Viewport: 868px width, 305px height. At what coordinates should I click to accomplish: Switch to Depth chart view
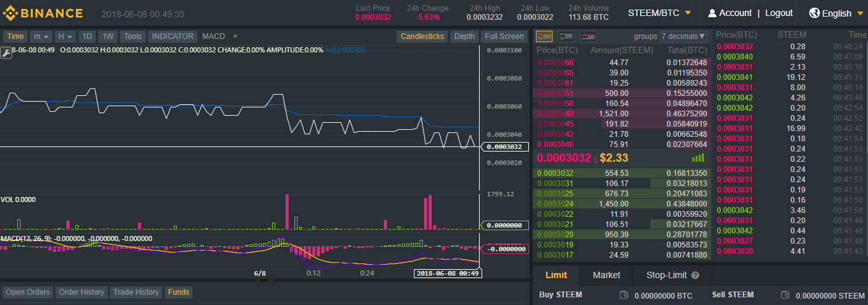point(464,36)
